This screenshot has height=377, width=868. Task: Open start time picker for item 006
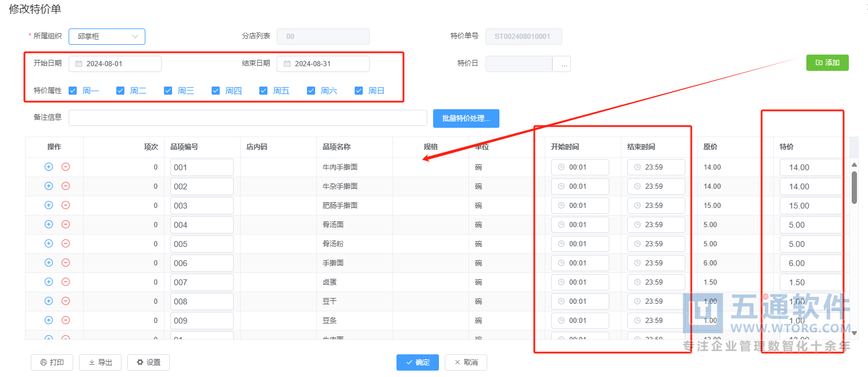pos(580,263)
